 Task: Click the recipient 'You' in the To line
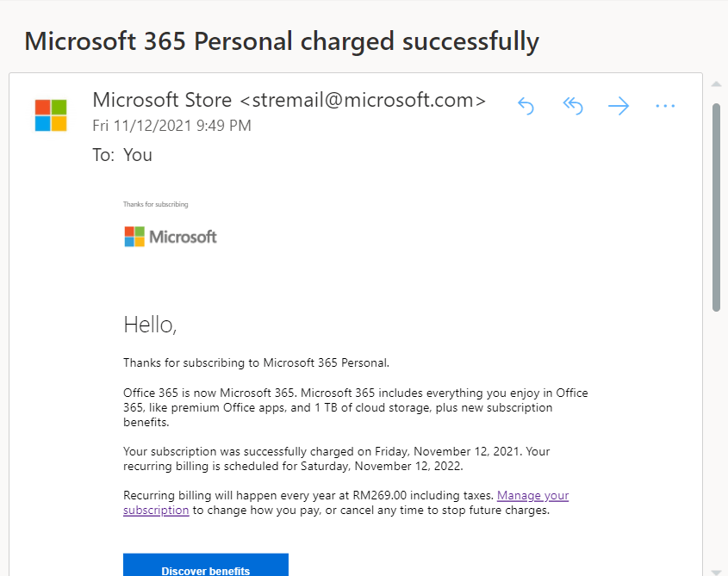click(x=138, y=155)
